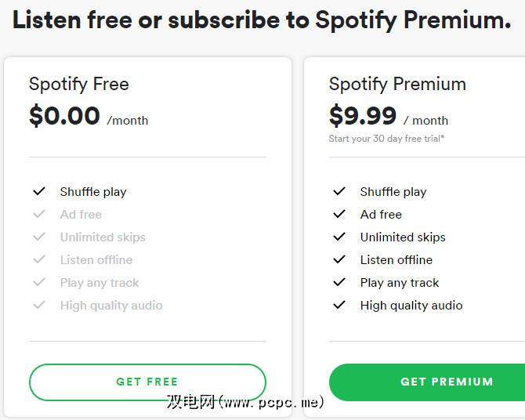Click the Shuffle play checkmark in Spotify Free
The width and height of the screenshot is (525, 420).
pos(39,191)
